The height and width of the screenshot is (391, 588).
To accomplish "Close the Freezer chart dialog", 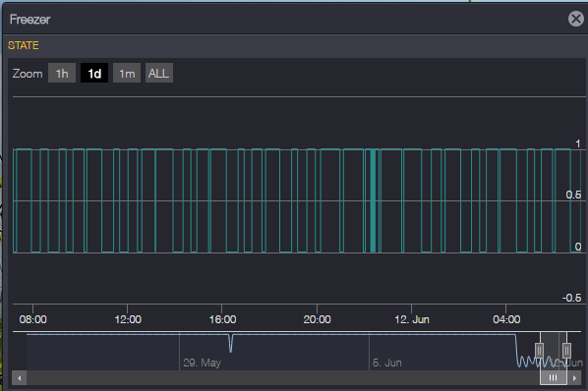I will click(576, 19).
